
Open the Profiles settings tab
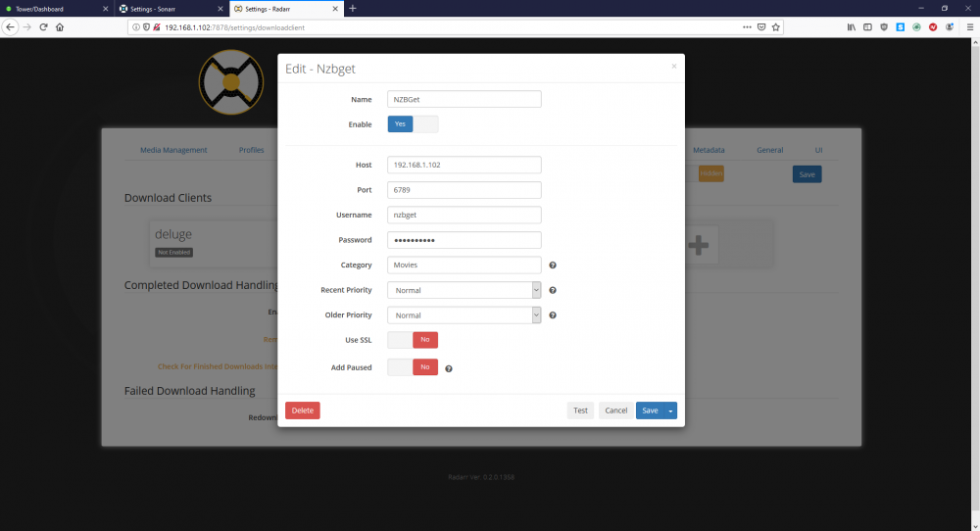click(251, 150)
